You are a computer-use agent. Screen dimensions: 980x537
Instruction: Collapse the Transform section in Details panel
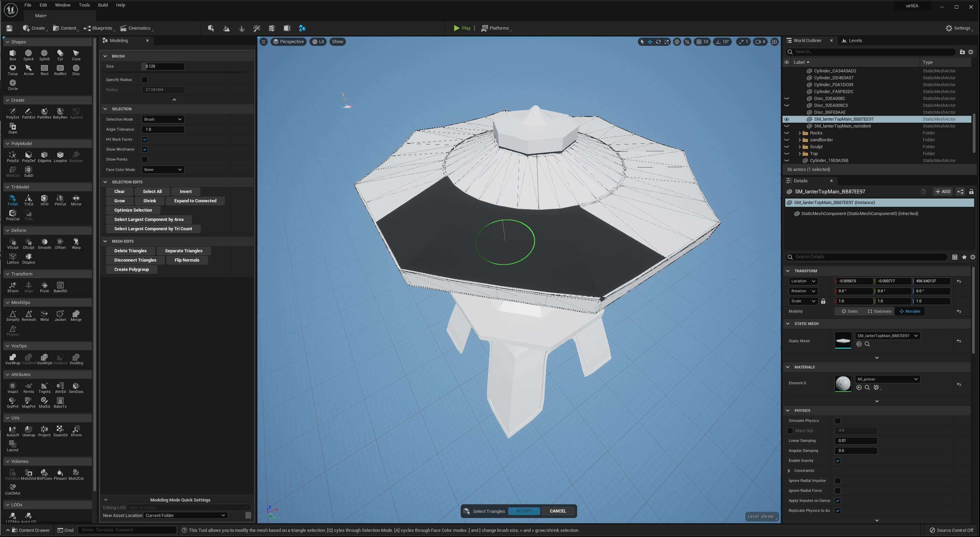click(x=788, y=271)
